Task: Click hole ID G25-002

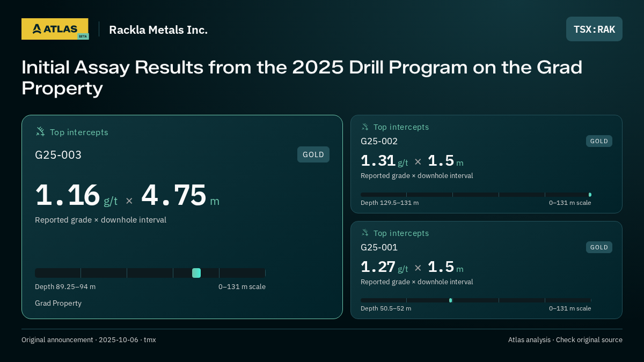Action: point(379,141)
